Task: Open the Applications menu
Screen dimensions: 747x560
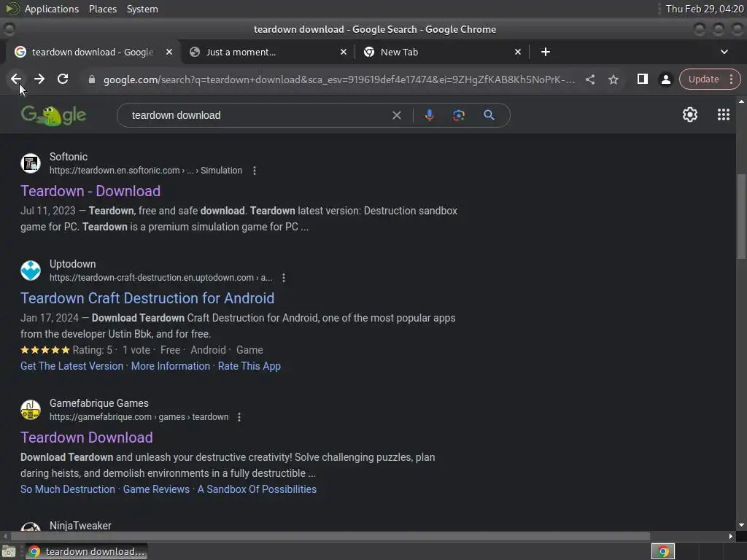Action: (52, 9)
